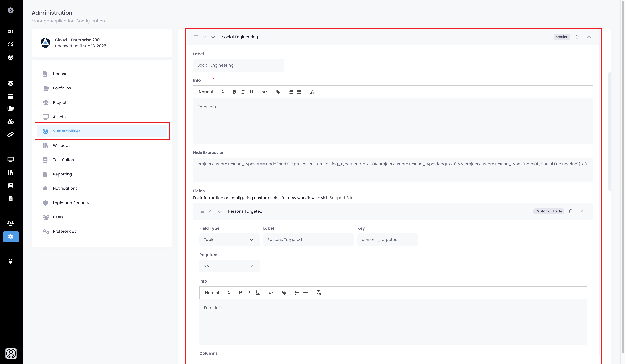Collapse the Social Engineering section
The width and height of the screenshot is (625, 364).
[x=589, y=37]
